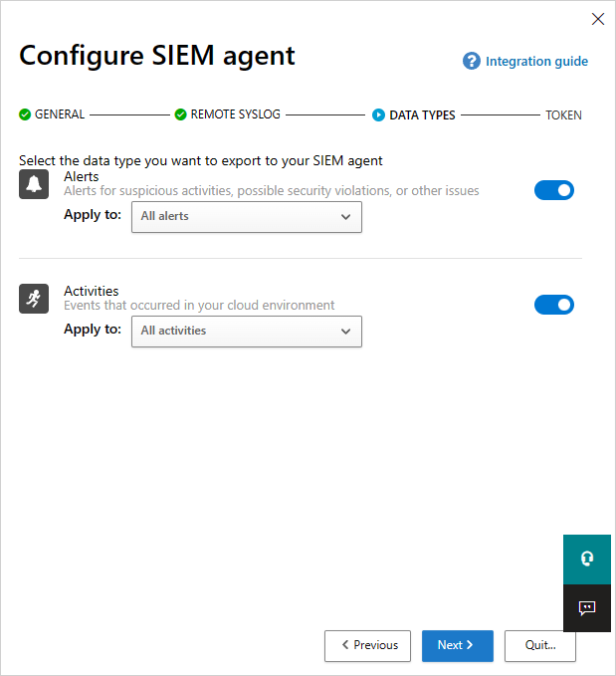Screen dimensions: 616x676
Task: Click the Activities running-person icon
Action: [34, 299]
